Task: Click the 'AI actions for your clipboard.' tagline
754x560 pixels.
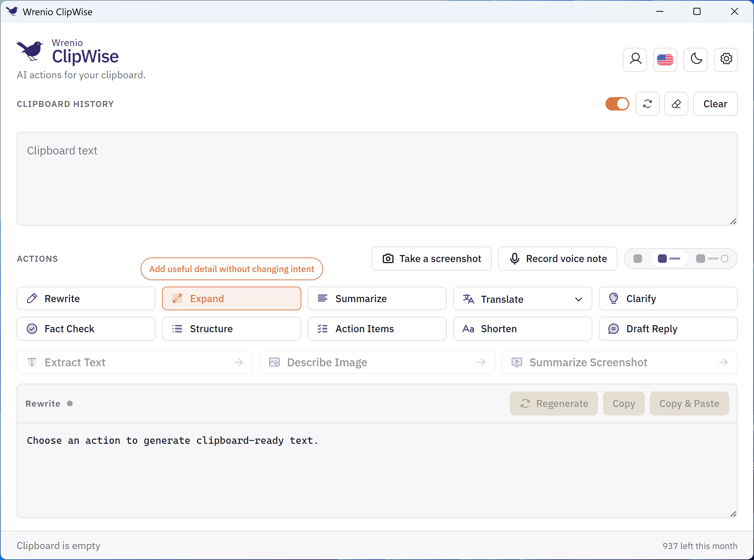Action: tap(81, 75)
